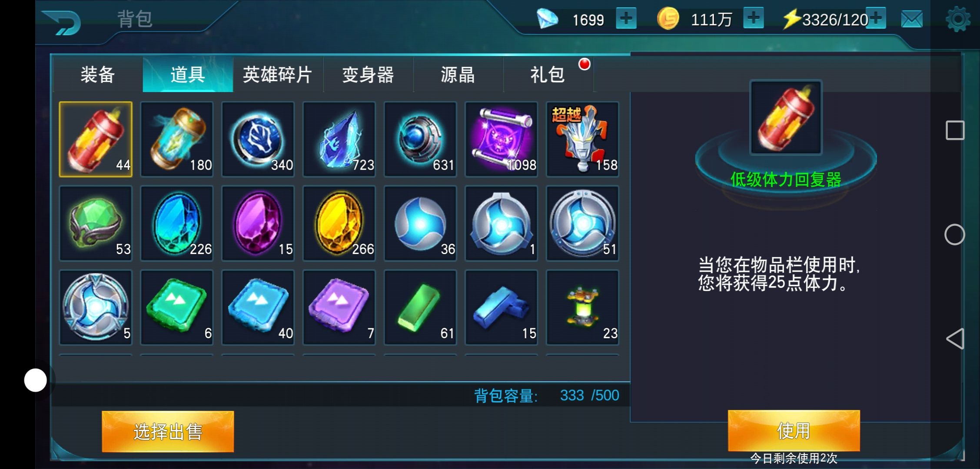
Task: Select the purple card item with 7
Action: point(339,307)
